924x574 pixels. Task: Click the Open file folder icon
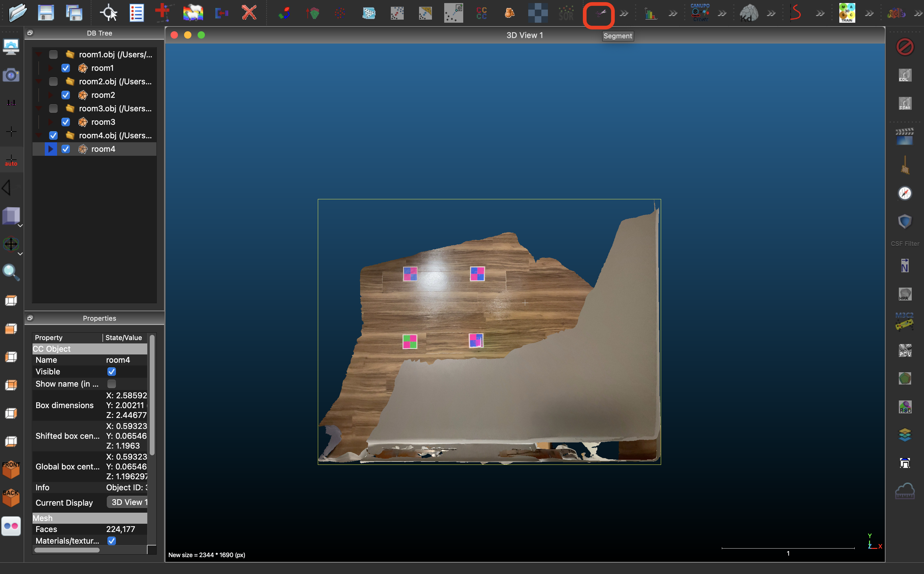(x=17, y=13)
